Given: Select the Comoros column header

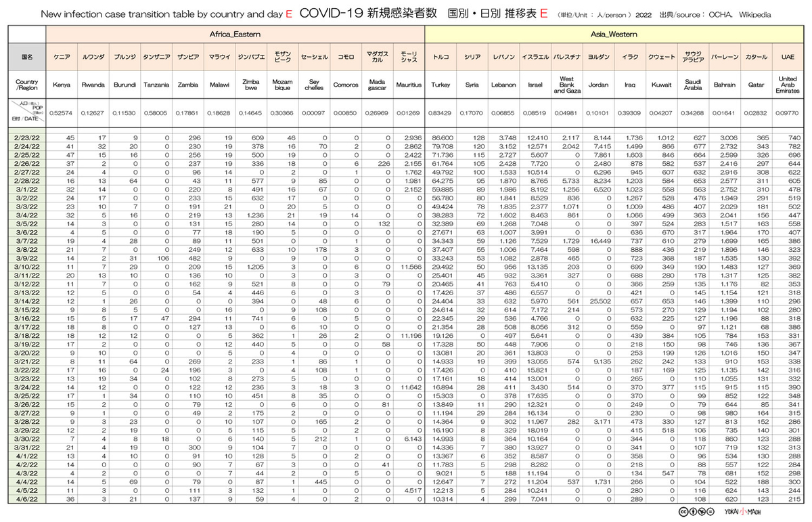Looking at the screenshot, I should coord(346,85).
